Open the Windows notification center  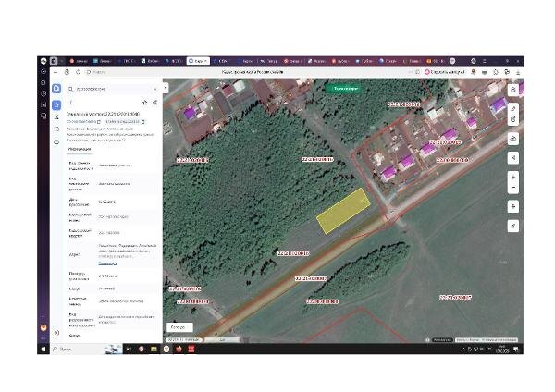(x=516, y=349)
